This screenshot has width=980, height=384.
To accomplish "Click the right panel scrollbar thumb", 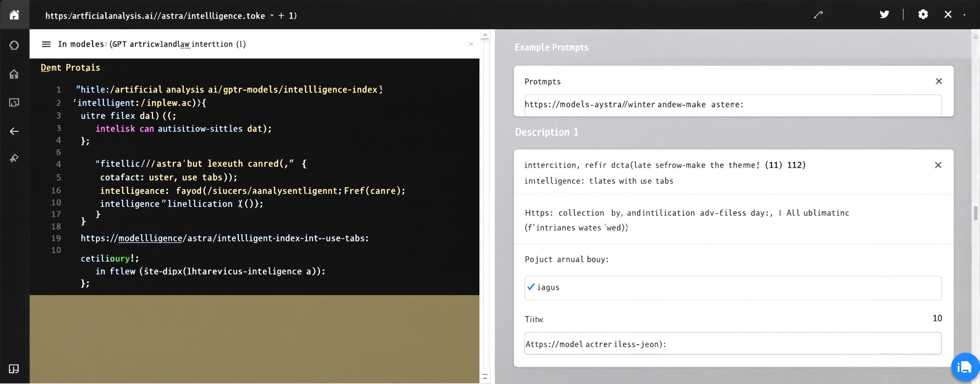I will coord(975,213).
